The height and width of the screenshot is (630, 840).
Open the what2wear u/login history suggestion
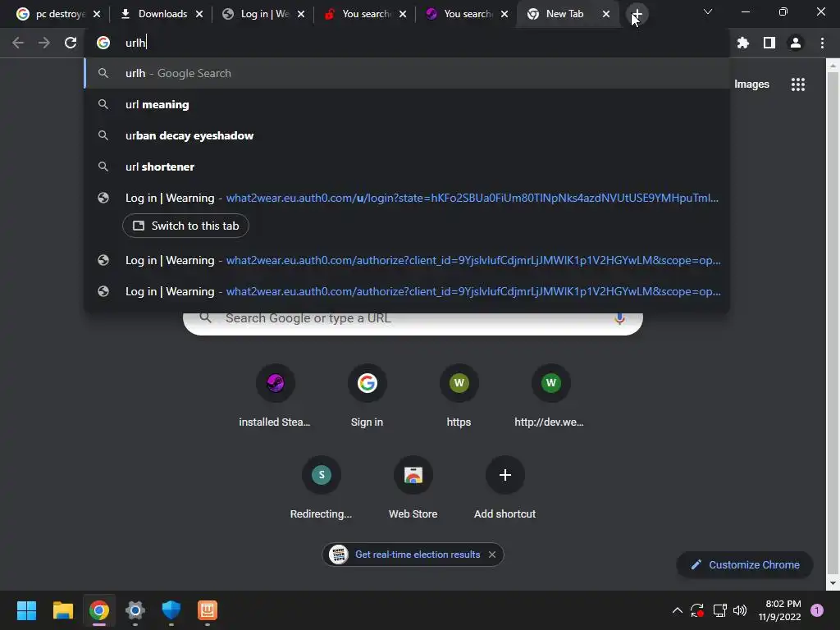point(407,198)
